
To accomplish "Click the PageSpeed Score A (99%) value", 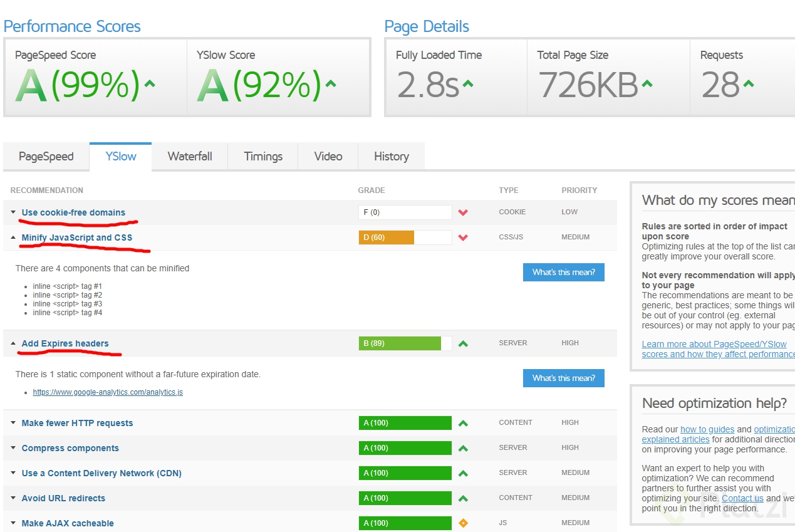I will pos(77,85).
